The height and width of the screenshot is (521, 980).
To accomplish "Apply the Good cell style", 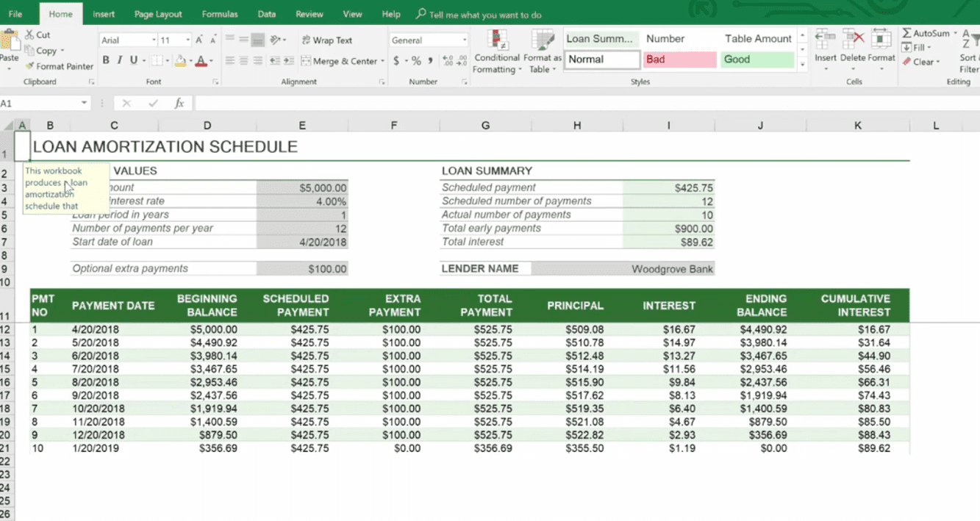I will pyautogui.click(x=757, y=60).
